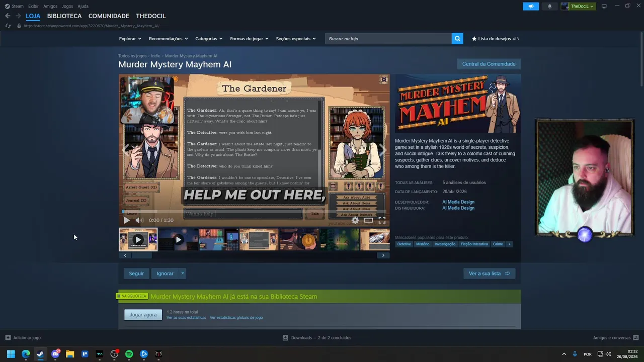
Task: Click the Add a game plus icon
Action: [x=8, y=338]
